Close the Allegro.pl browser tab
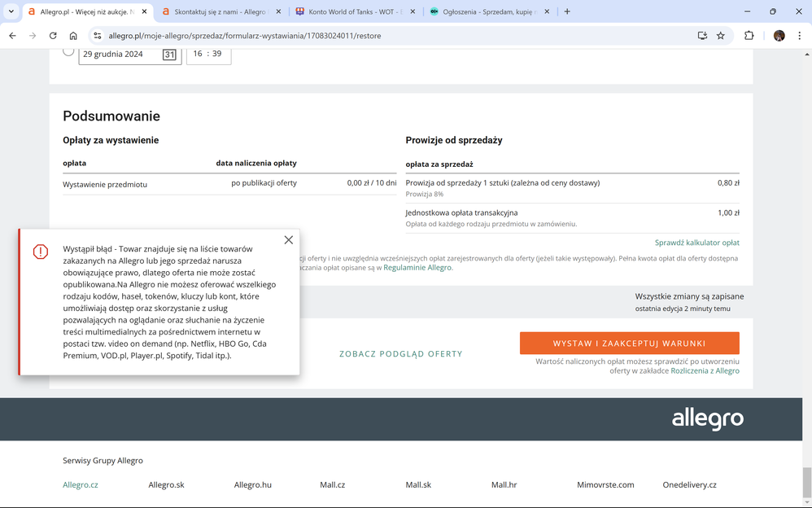812x508 pixels. point(144,11)
